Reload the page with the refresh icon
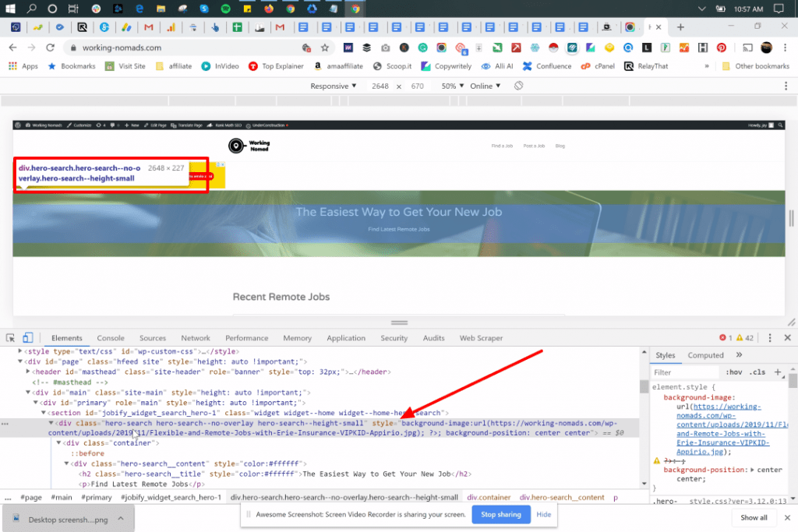Screen dimensions: 798x532 tap(51, 48)
